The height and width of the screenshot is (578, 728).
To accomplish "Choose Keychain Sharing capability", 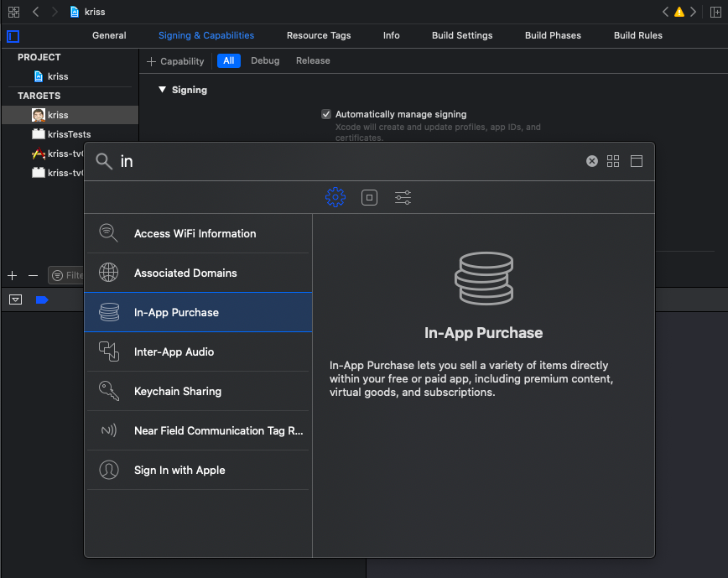I will pyautogui.click(x=198, y=391).
